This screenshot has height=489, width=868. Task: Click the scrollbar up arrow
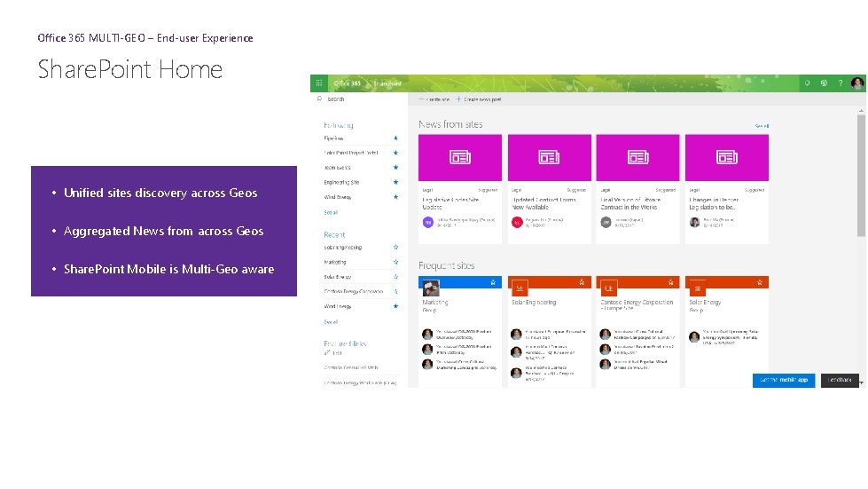[861, 111]
